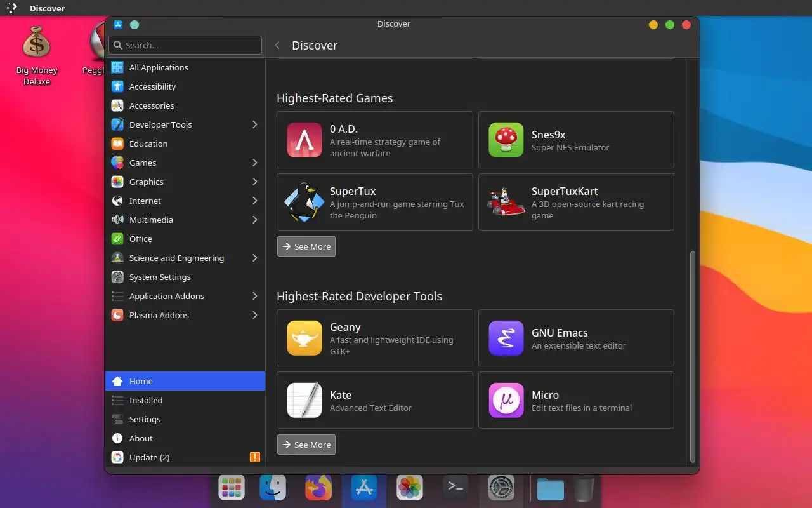Click the SuperTuxKart kart icon
This screenshot has width=812, height=508.
506,202
